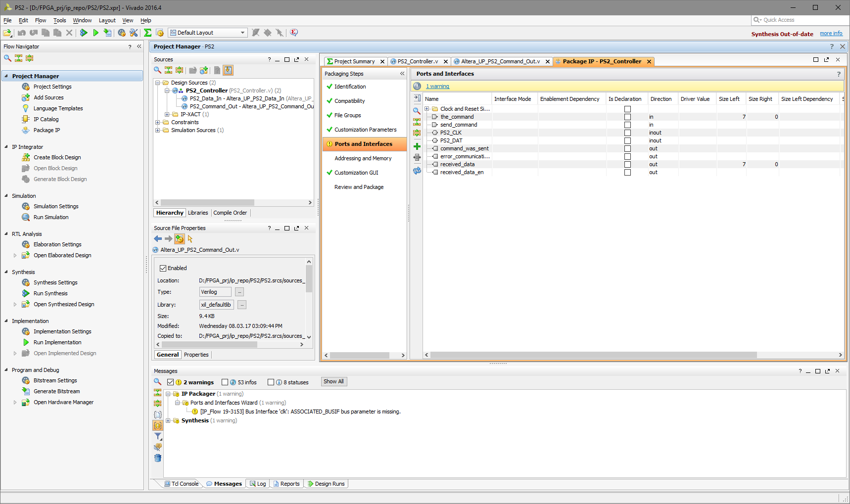Click the suppress messages icon in Messages
This screenshot has height=504, width=850.
click(158, 447)
